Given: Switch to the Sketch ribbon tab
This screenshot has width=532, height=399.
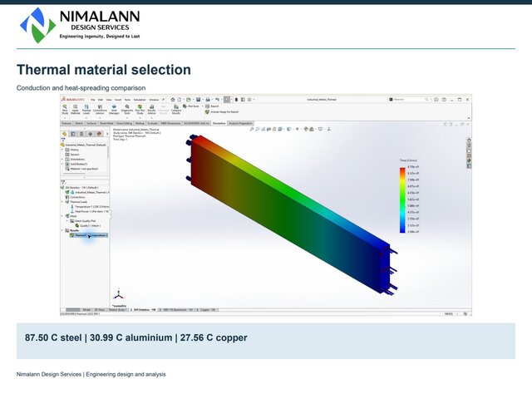Looking at the screenshot, I should pos(79,124).
